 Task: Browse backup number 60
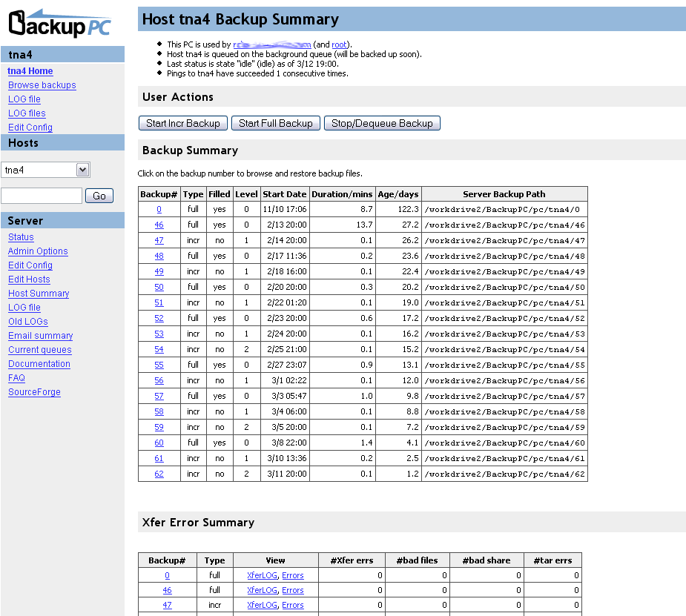pyautogui.click(x=159, y=443)
